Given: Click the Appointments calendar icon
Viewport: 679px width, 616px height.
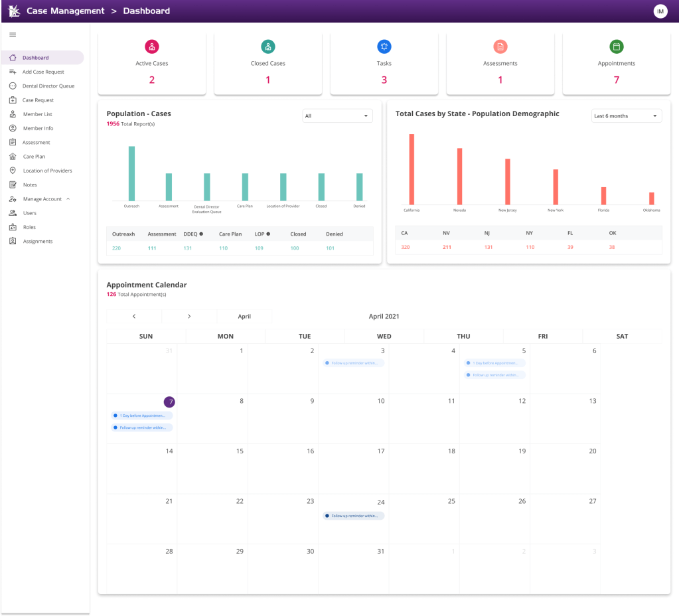Looking at the screenshot, I should 616,46.
